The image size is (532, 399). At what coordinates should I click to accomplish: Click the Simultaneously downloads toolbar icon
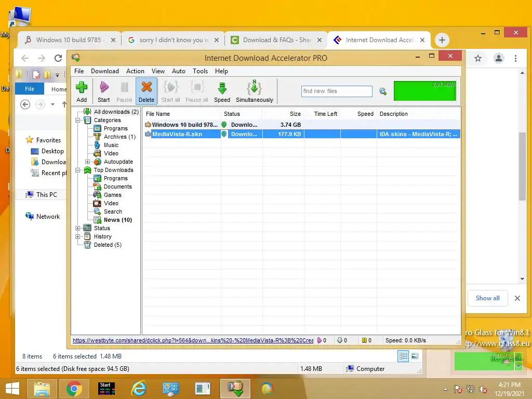tap(255, 91)
